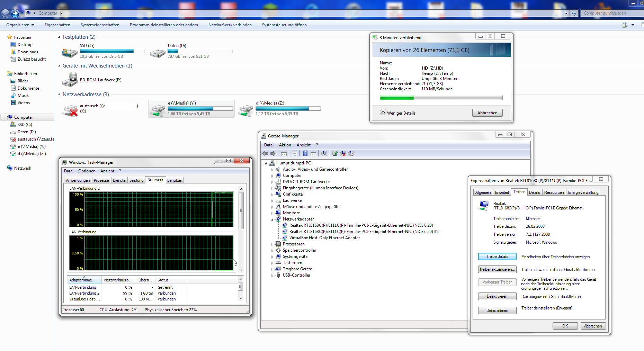
Task: Click Systemsteuerung öffnen in Explorer toolbar
Action: coord(284,25)
